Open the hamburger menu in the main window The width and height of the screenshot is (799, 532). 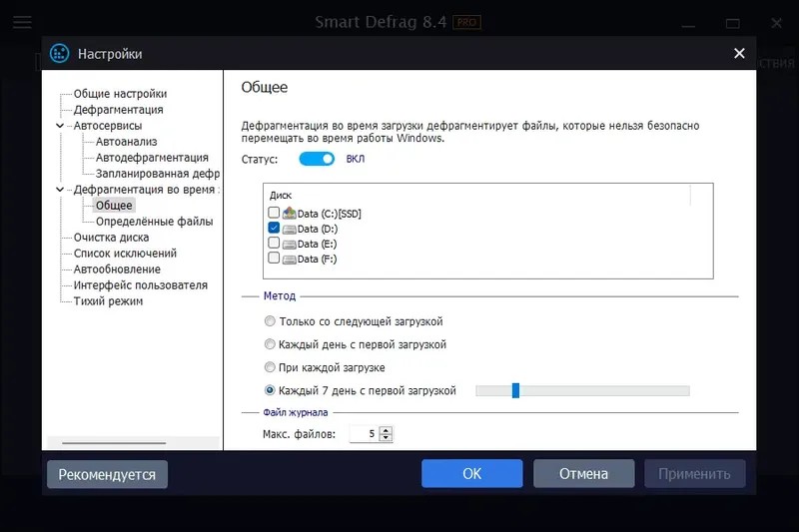[22, 22]
